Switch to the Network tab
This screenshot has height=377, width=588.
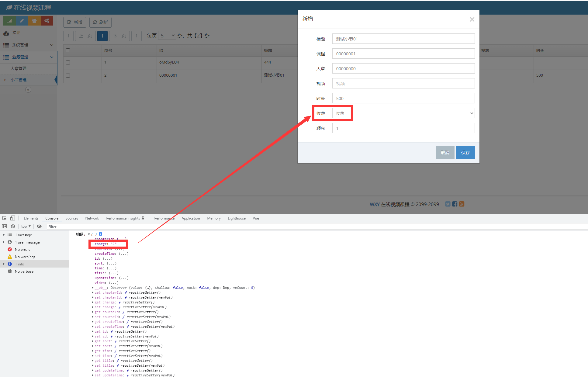(92, 218)
